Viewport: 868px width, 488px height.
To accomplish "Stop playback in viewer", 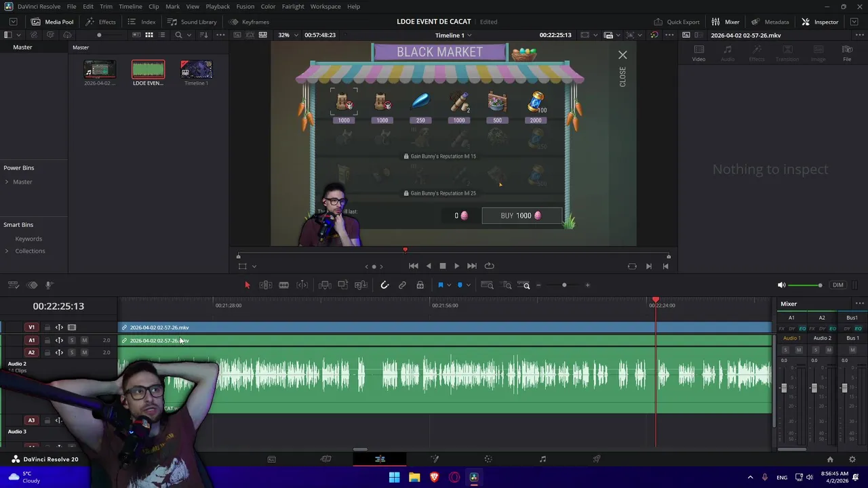I will tap(442, 266).
